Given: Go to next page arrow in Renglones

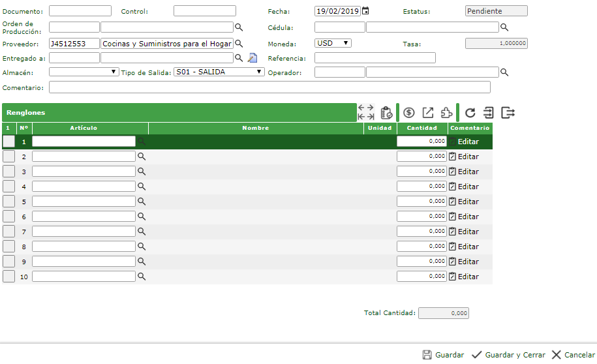Looking at the screenshot, I should click(371, 108).
